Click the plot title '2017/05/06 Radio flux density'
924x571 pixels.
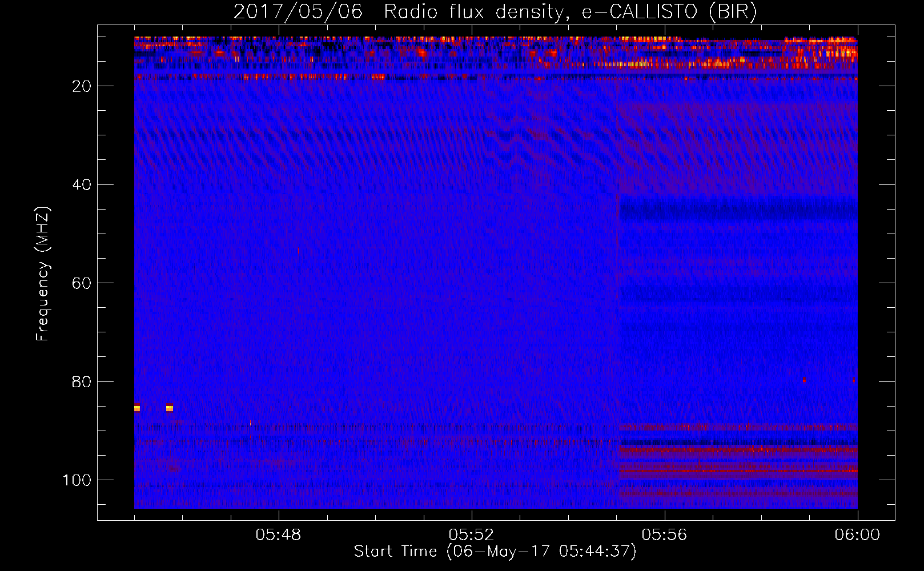[x=495, y=12]
